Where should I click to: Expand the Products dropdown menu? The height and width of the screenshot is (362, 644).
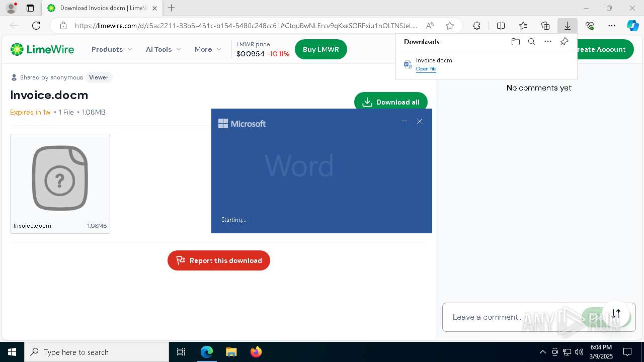(x=112, y=49)
